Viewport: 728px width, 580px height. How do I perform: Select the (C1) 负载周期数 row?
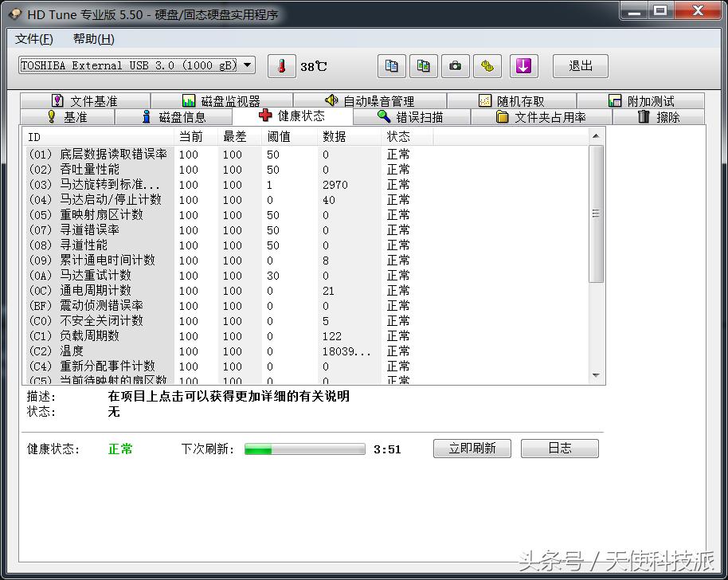point(306,335)
